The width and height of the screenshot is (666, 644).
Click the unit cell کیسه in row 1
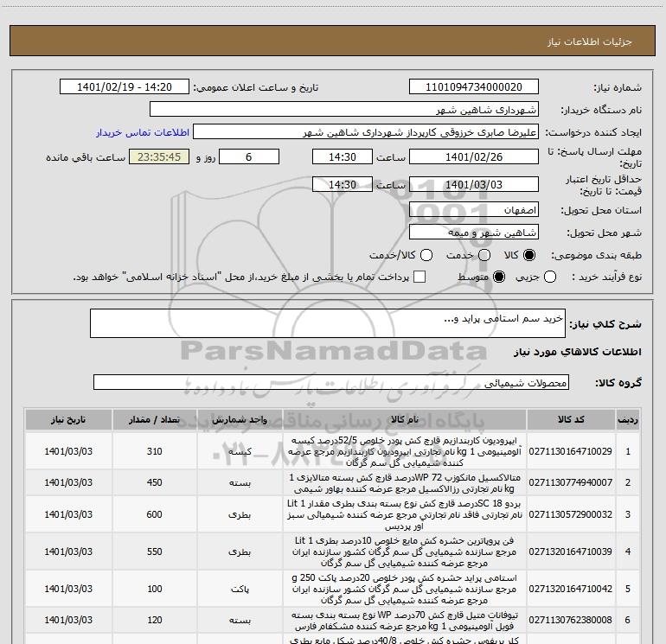pyautogui.click(x=240, y=452)
